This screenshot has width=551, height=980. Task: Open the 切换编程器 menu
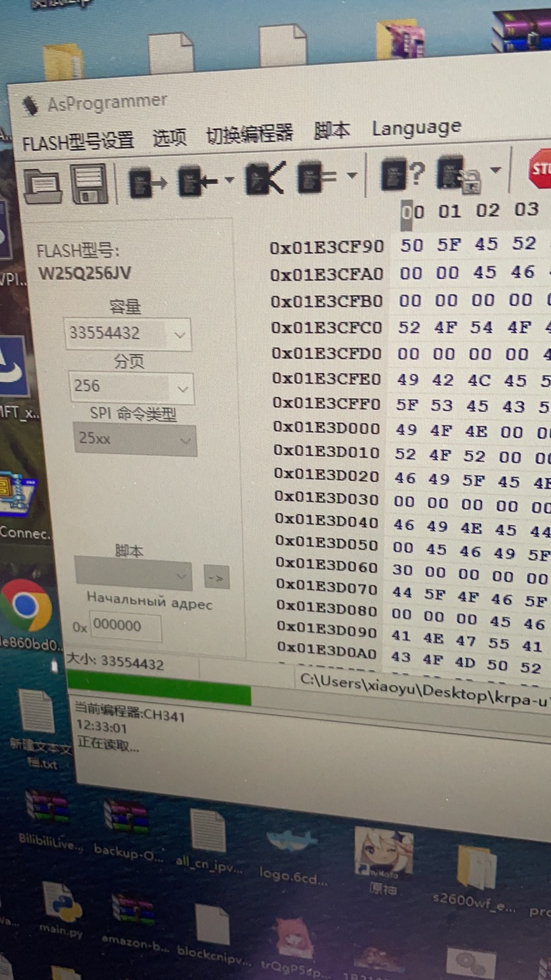[x=249, y=134]
